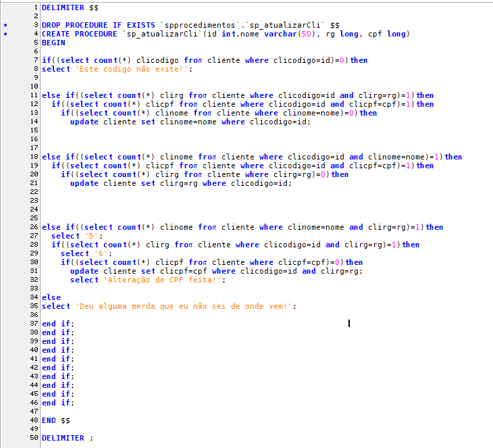This screenshot has width=493, height=448.
Task: Click the 'CREATE PROCEDURE' keywords on line 4
Action: pyautogui.click(x=80, y=34)
